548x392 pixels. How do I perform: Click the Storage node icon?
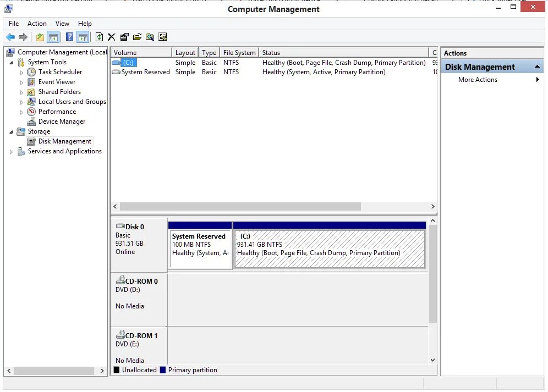21,131
